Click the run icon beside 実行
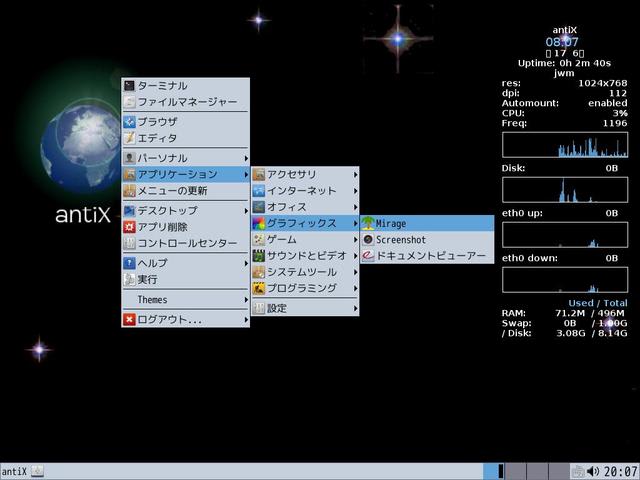This screenshot has height=480, width=640. (x=129, y=279)
